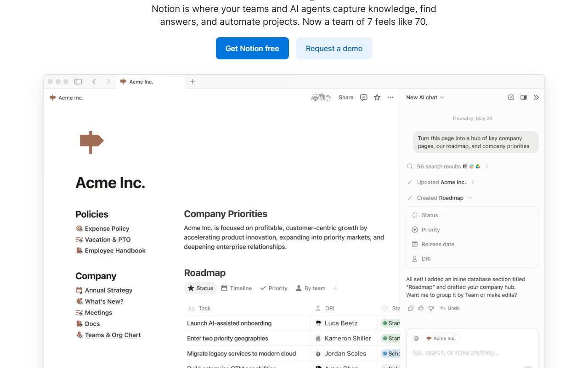588x368 pixels.
Task: Click the thumbs up on AI response
Action: [421, 308]
